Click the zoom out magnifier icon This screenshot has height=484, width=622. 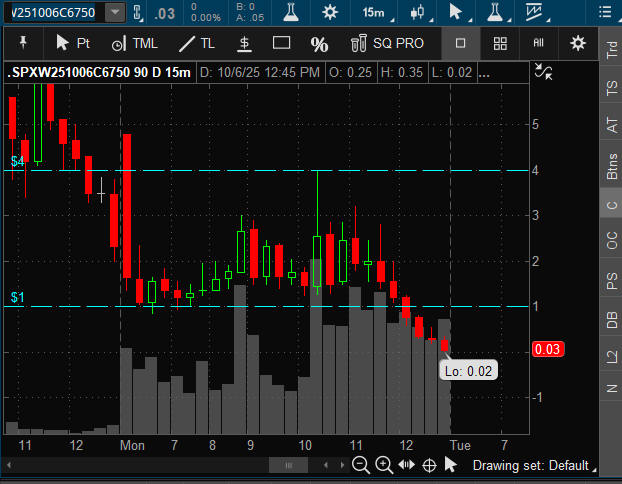click(x=361, y=465)
